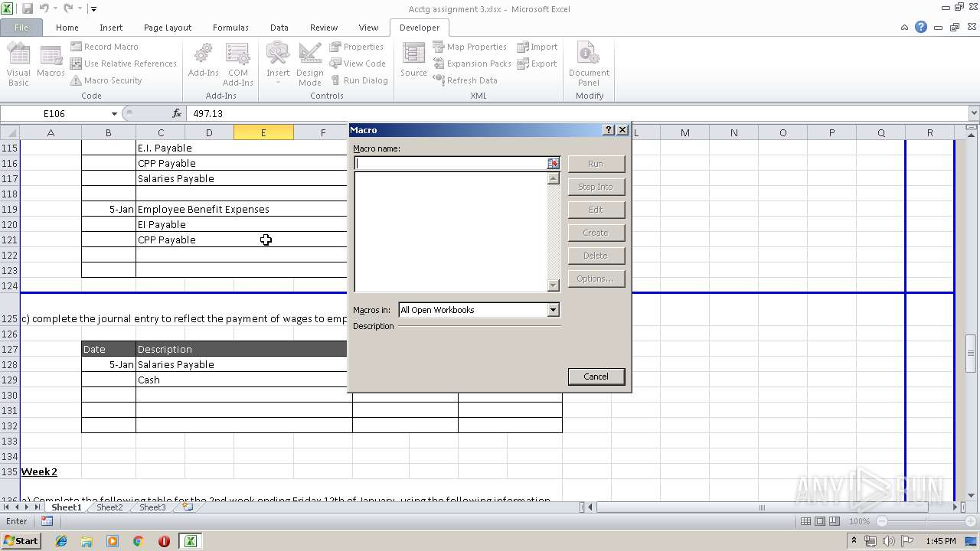The height and width of the screenshot is (551, 980).
Task: Switch to the Review tab
Action: [x=324, y=28]
